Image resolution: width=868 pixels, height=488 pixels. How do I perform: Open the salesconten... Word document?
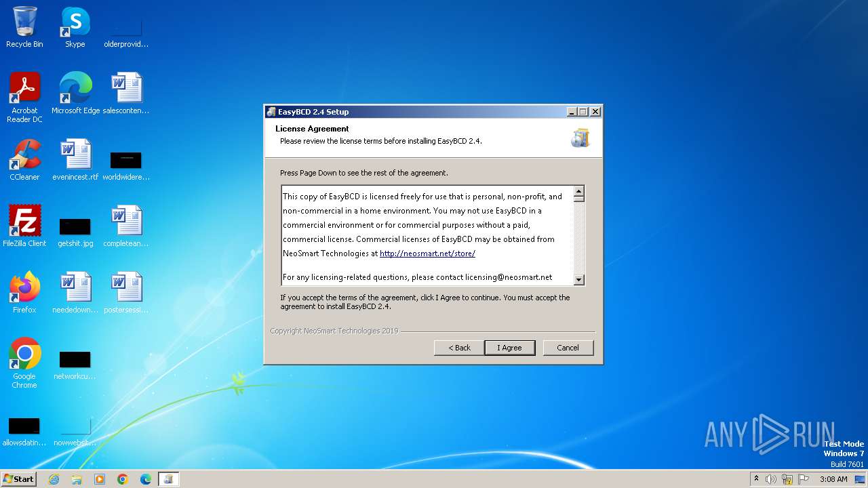click(x=126, y=94)
